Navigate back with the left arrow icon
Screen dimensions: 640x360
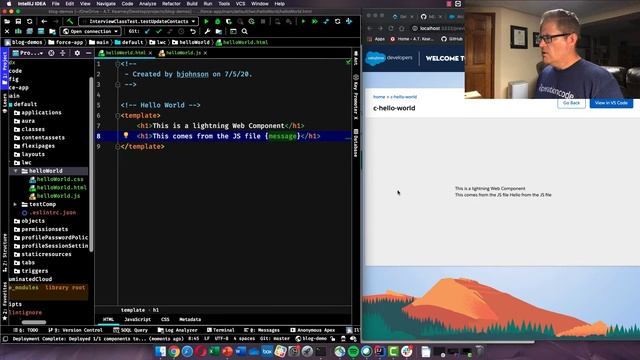(44, 21)
